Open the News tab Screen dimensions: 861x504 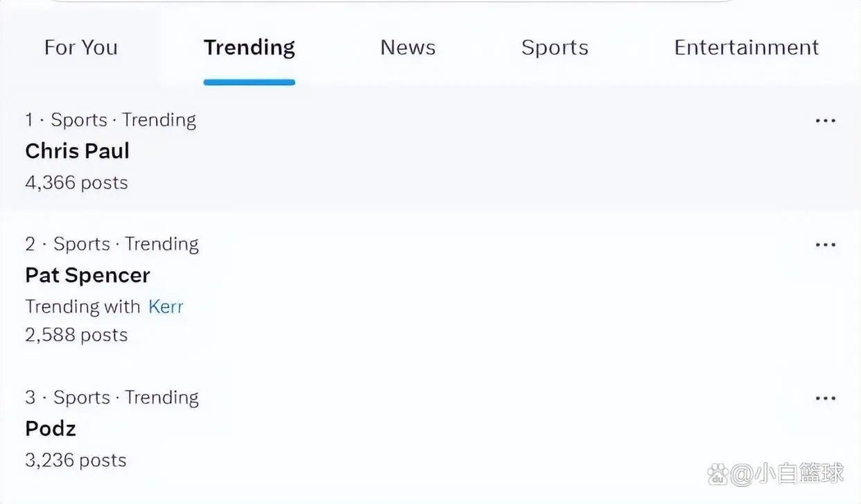click(x=408, y=48)
